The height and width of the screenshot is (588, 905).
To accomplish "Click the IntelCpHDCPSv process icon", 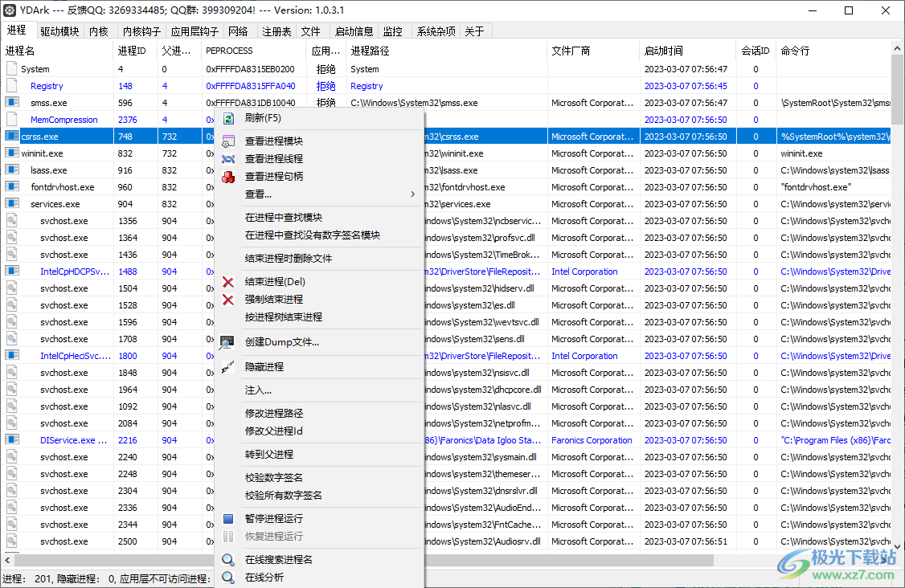I will pos(12,271).
